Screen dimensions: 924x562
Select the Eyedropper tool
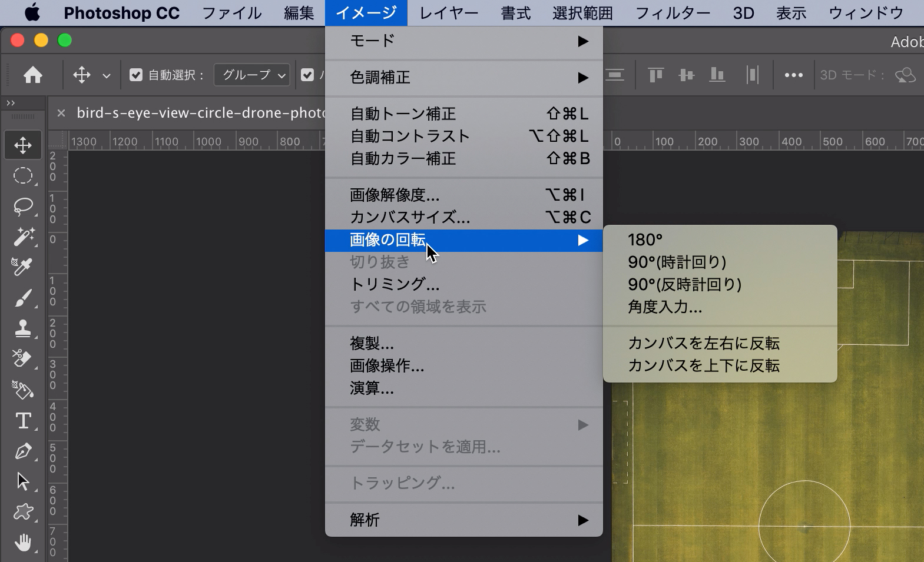tap(23, 267)
